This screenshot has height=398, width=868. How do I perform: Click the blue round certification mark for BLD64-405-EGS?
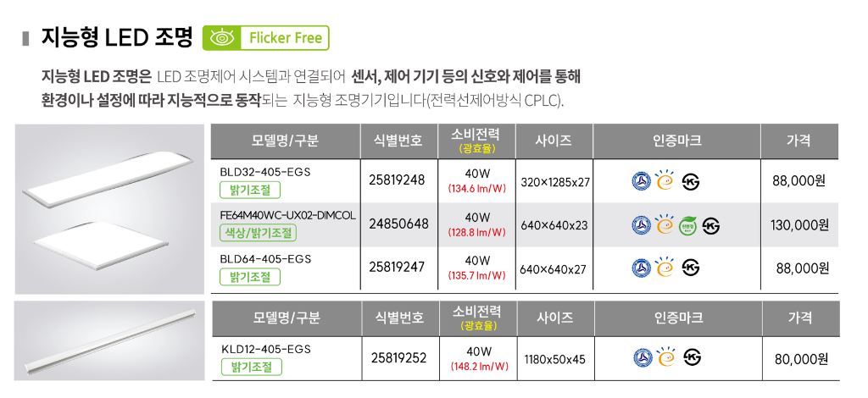643,268
